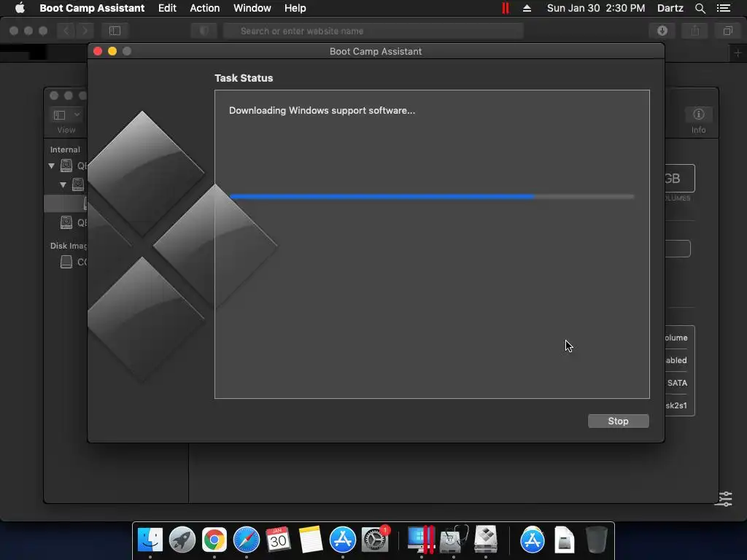Image resolution: width=747 pixels, height=560 pixels.
Task: Click the red Parallels menu bar icon
Action: pyautogui.click(x=506, y=8)
